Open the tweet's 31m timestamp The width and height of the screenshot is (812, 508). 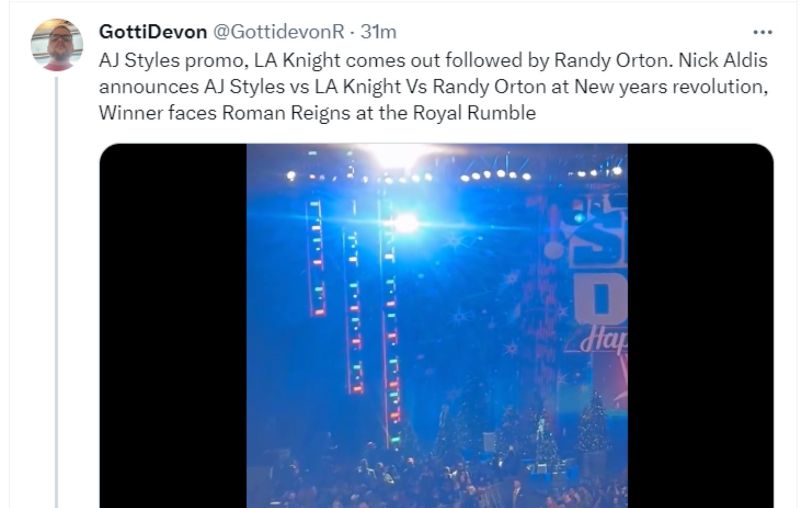point(378,32)
